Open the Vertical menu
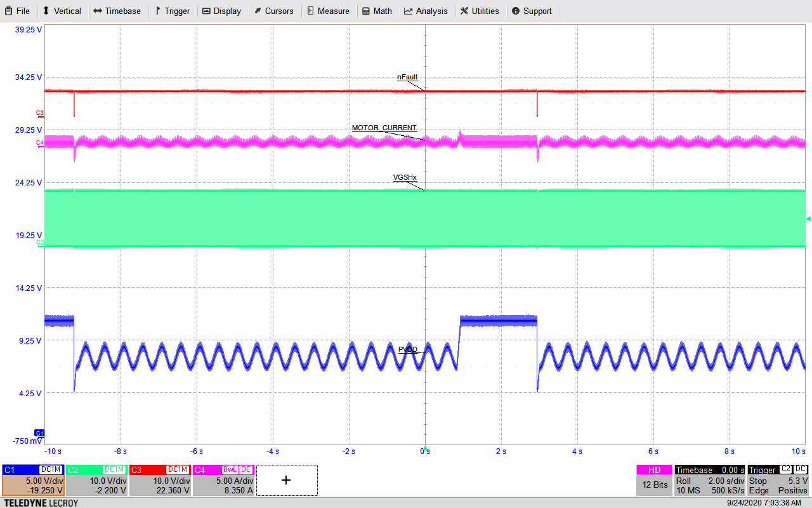Image resolution: width=812 pixels, height=508 pixels. click(x=62, y=10)
